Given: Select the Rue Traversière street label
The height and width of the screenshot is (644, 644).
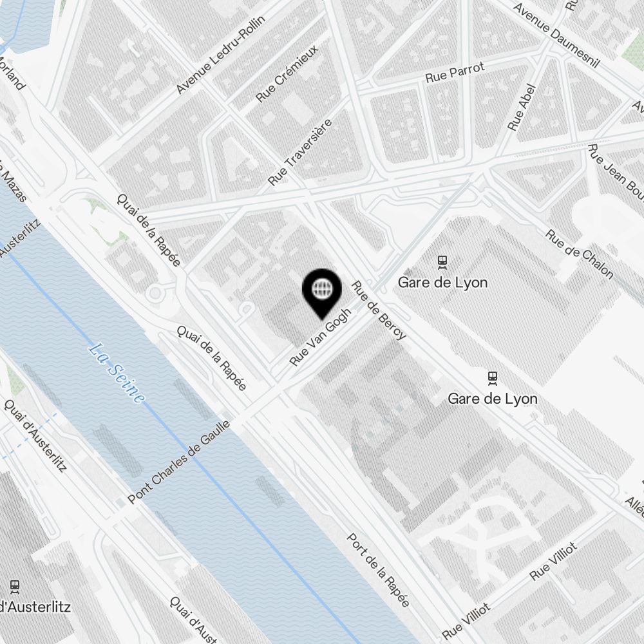Looking at the screenshot, I should (300, 152).
